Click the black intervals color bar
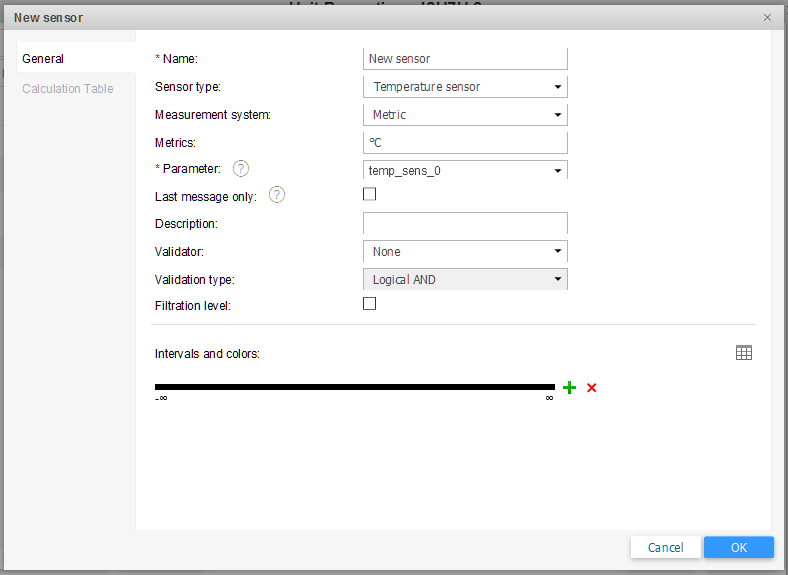The height and width of the screenshot is (575, 788). point(354,387)
